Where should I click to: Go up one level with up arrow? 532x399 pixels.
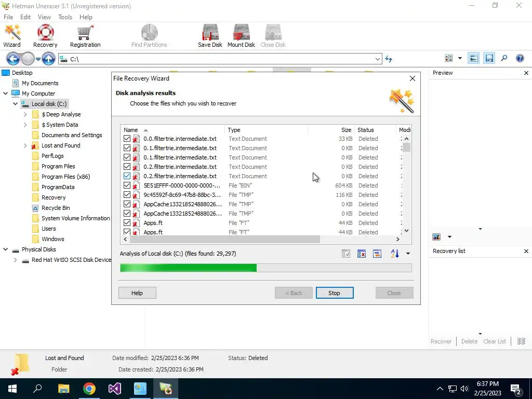pyautogui.click(x=48, y=59)
